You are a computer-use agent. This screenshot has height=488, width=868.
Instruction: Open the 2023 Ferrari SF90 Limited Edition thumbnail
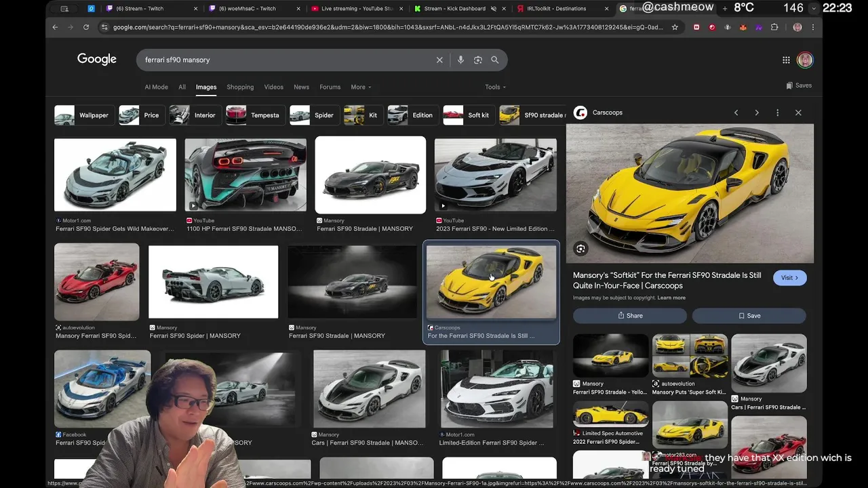pos(496,175)
